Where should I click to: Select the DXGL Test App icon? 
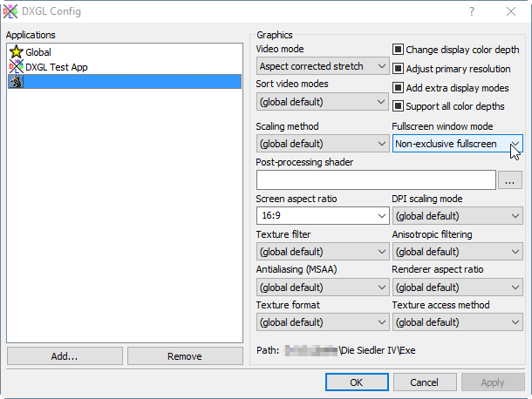[x=16, y=67]
